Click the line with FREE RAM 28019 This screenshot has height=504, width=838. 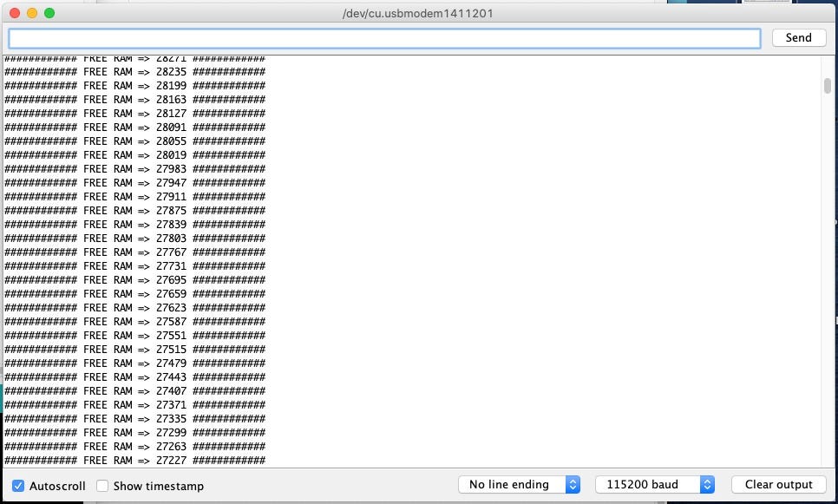pos(134,155)
